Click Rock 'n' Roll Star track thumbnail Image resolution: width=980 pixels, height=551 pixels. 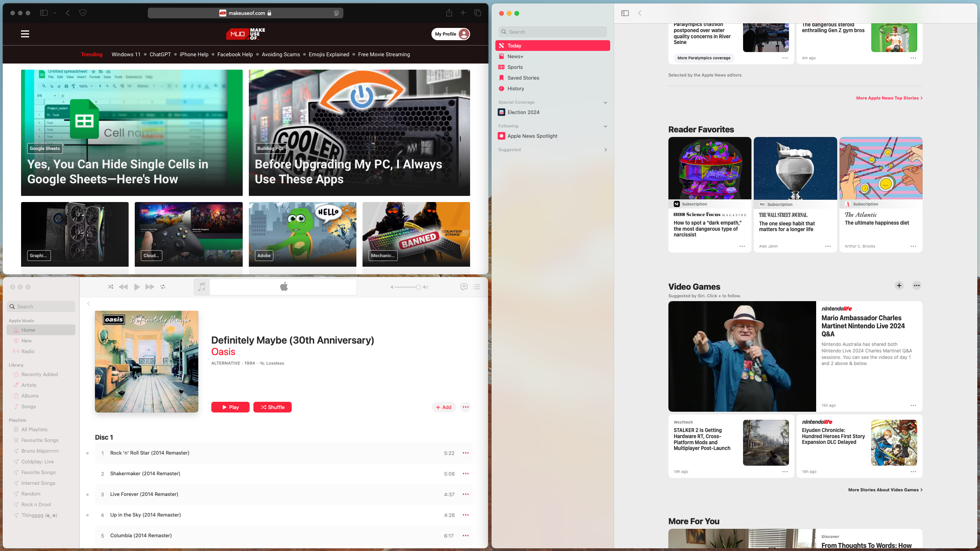(87, 453)
